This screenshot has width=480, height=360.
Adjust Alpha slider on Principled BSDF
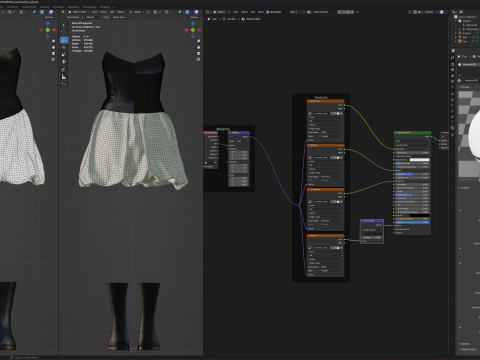[x=412, y=222]
